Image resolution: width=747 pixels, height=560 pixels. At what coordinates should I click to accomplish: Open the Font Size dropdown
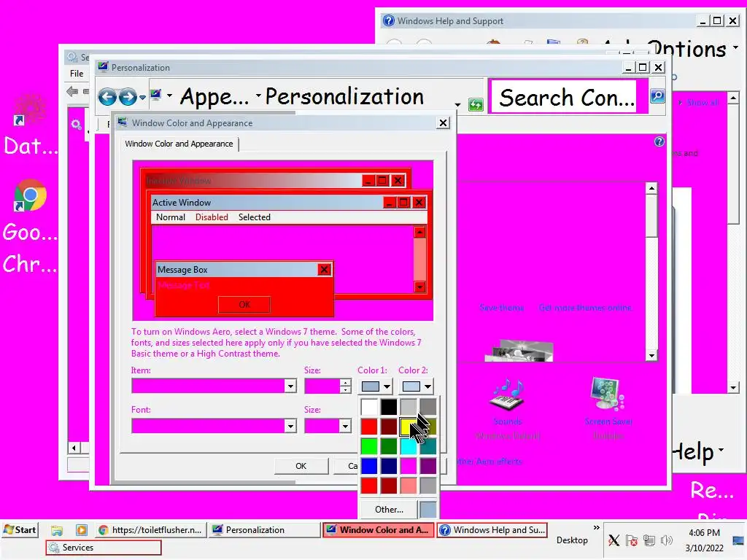345,426
